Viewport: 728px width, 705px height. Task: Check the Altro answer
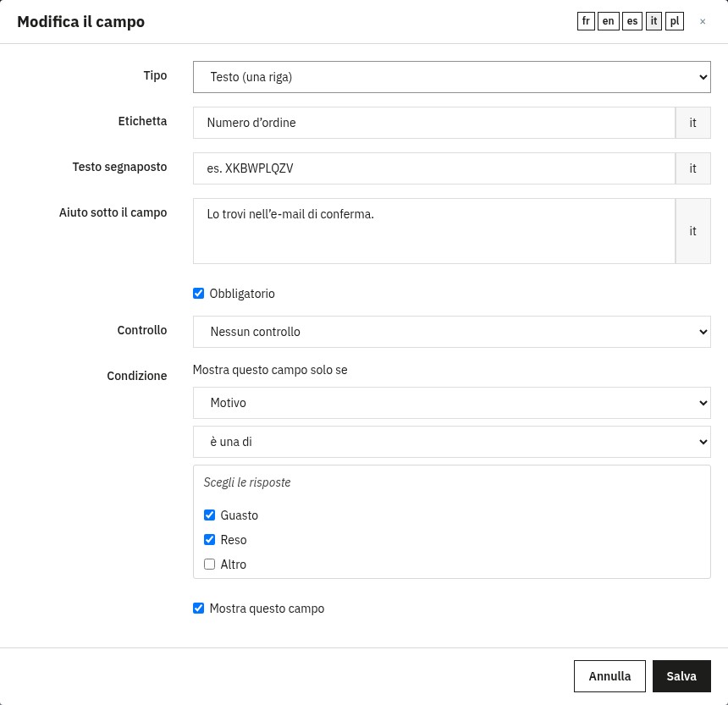pos(209,565)
